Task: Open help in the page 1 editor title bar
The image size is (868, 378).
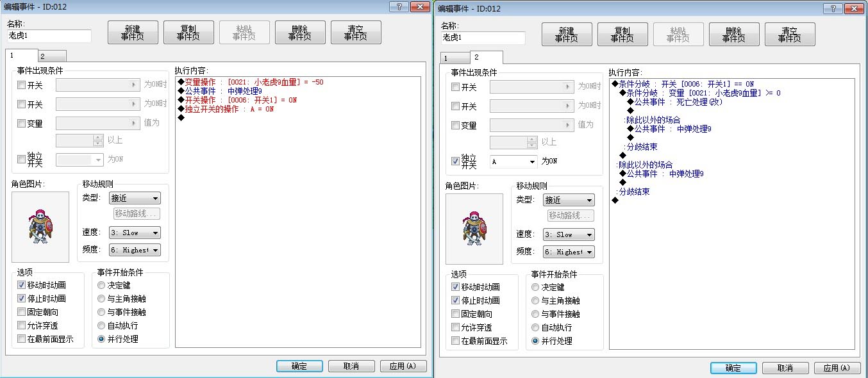Action: point(399,6)
